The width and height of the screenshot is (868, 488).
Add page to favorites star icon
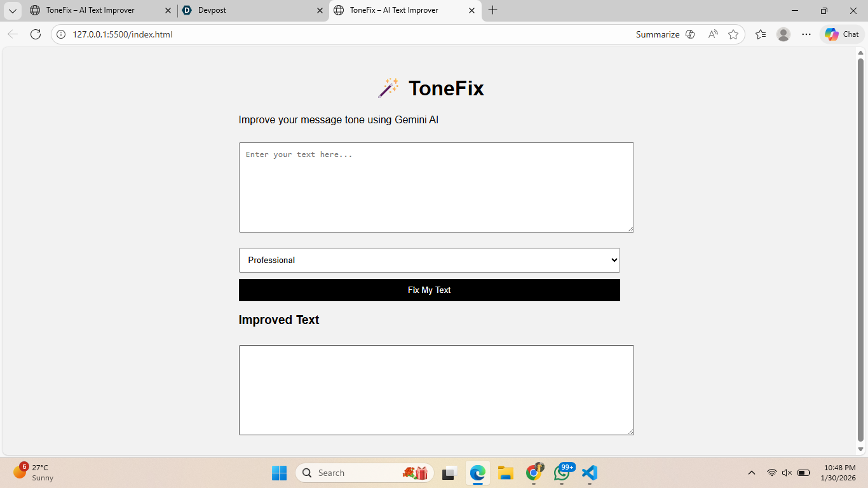(733, 34)
